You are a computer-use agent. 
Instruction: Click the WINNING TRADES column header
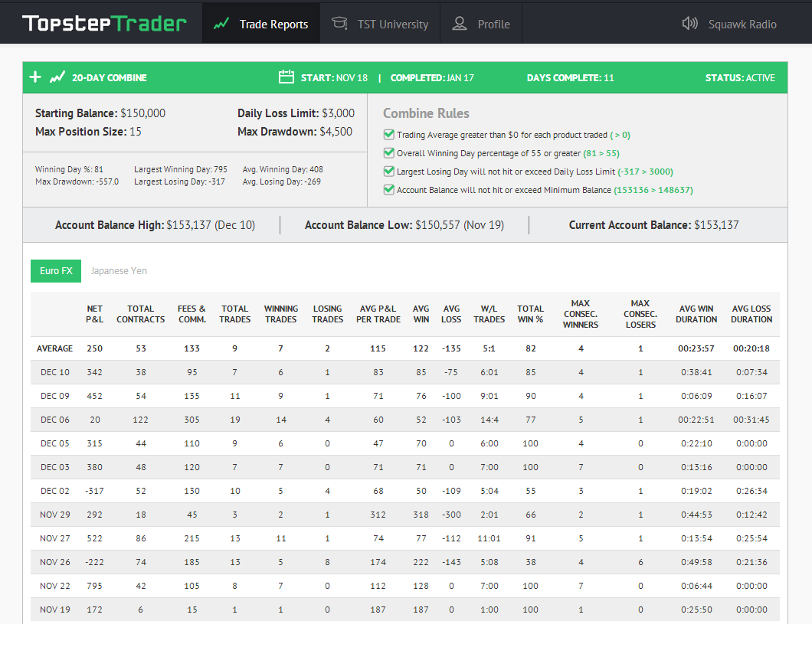pos(280,314)
